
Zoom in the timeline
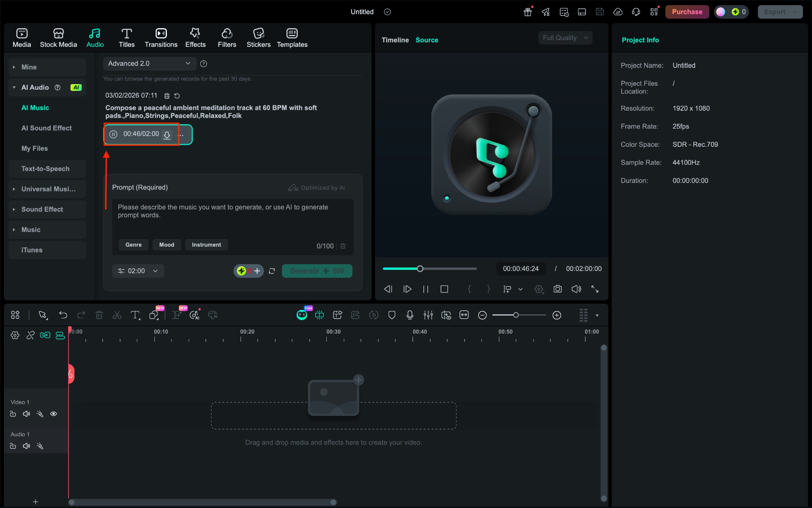[x=557, y=315]
